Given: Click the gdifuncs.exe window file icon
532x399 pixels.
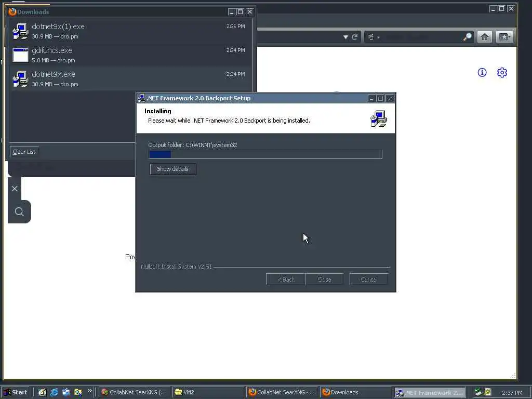Looking at the screenshot, I should [x=20, y=55].
